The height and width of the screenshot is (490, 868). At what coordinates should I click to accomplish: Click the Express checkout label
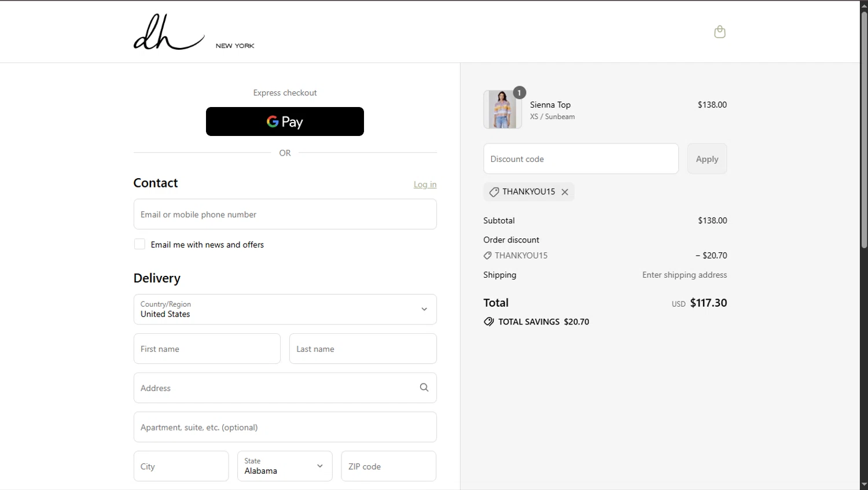point(285,93)
